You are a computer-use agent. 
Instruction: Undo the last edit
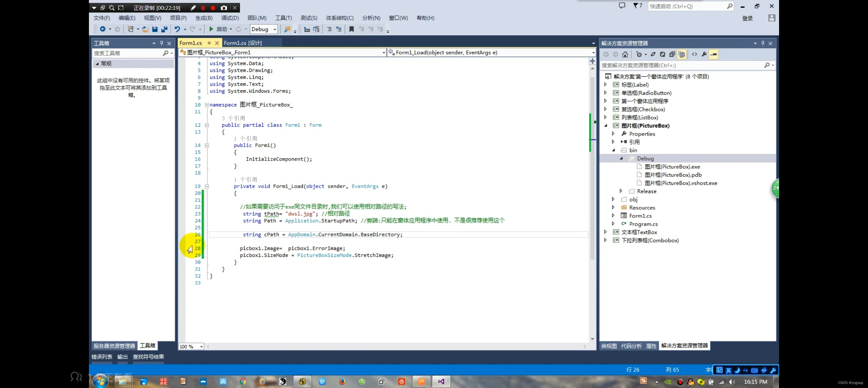coord(177,29)
